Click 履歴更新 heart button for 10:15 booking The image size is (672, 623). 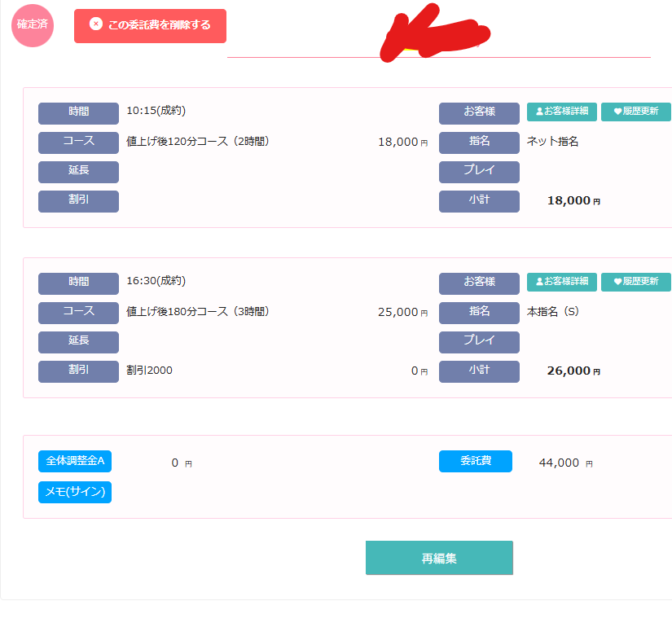point(635,112)
